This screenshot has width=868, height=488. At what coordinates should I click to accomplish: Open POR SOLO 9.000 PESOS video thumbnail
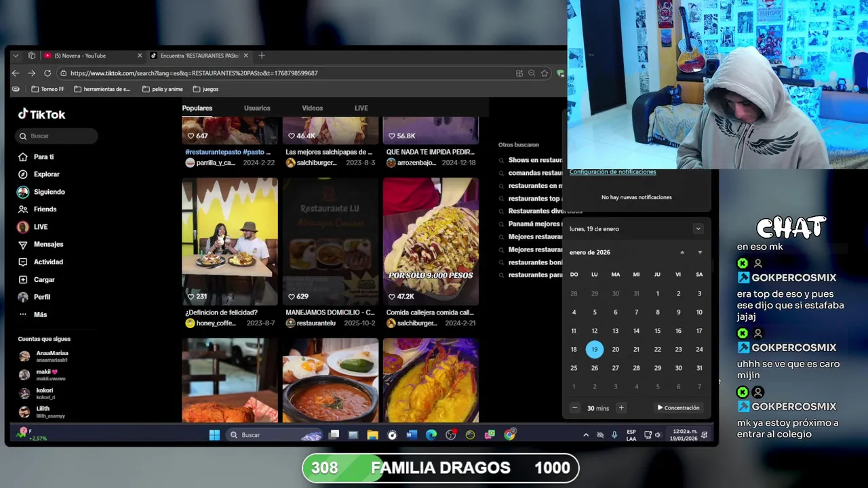[431, 241]
